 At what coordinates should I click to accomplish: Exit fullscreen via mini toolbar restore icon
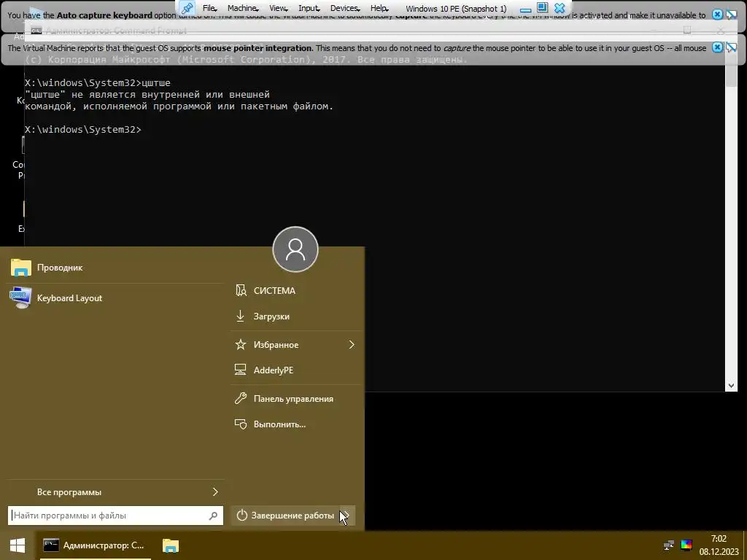point(542,7)
